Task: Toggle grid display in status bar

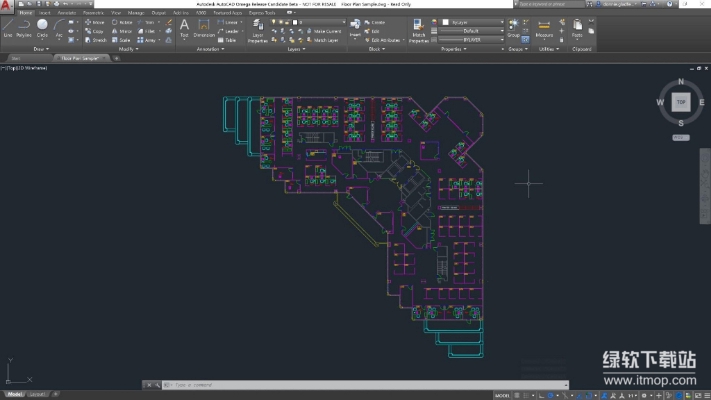Action: point(516,395)
